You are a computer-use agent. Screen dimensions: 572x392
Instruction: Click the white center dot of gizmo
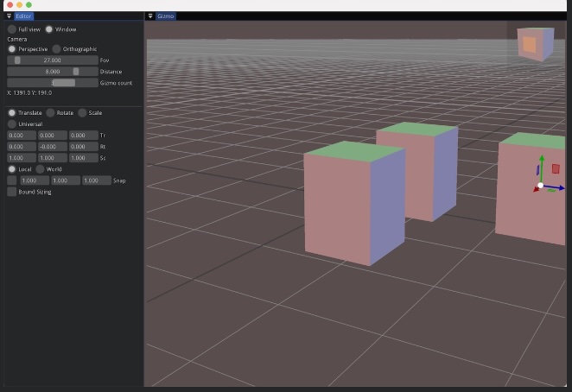tap(541, 186)
